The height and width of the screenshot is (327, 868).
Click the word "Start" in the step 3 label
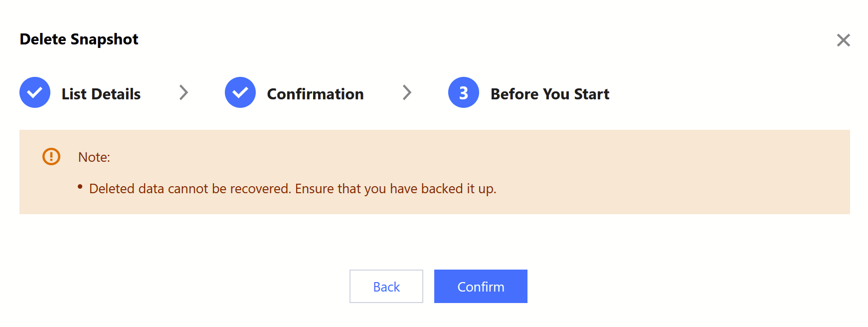(592, 94)
